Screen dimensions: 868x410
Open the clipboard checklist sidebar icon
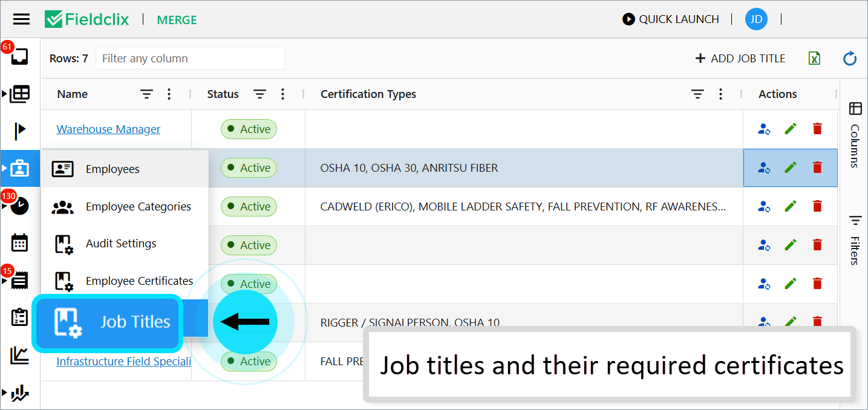coord(20,317)
